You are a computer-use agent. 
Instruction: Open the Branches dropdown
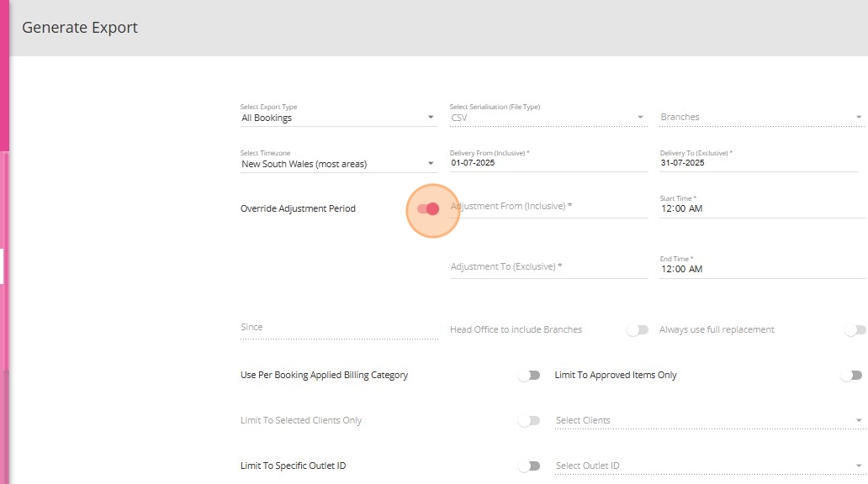click(761, 118)
